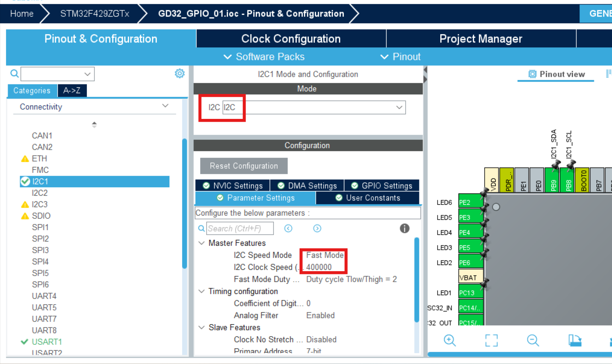The image size is (612, 364).
Task: Click the Analog Filter Enabled value
Action: [320, 315]
